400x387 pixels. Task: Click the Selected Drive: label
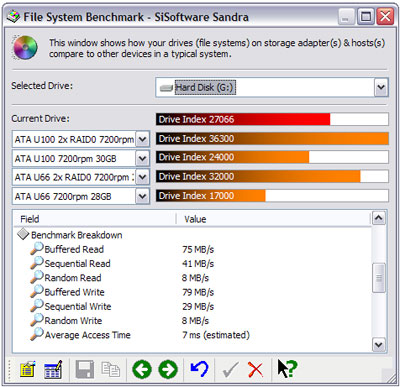(x=42, y=86)
